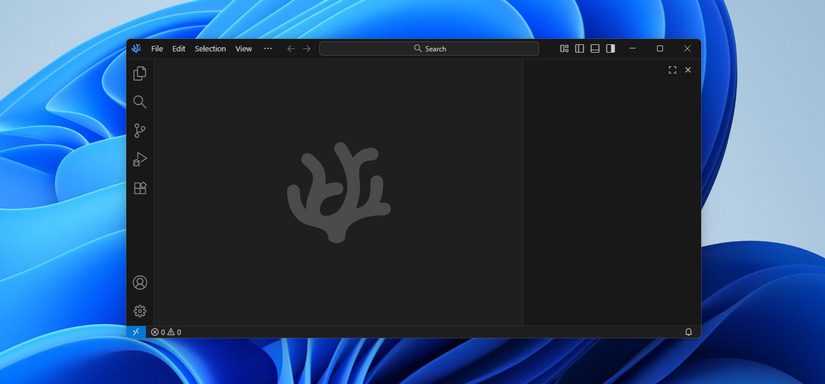Close the secondary side bar
825x384 pixels.
[x=688, y=70]
